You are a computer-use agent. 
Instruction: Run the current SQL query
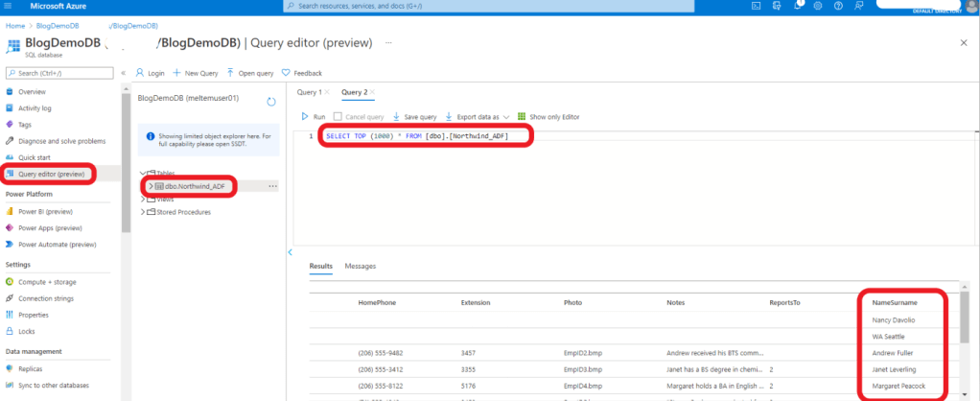(314, 116)
